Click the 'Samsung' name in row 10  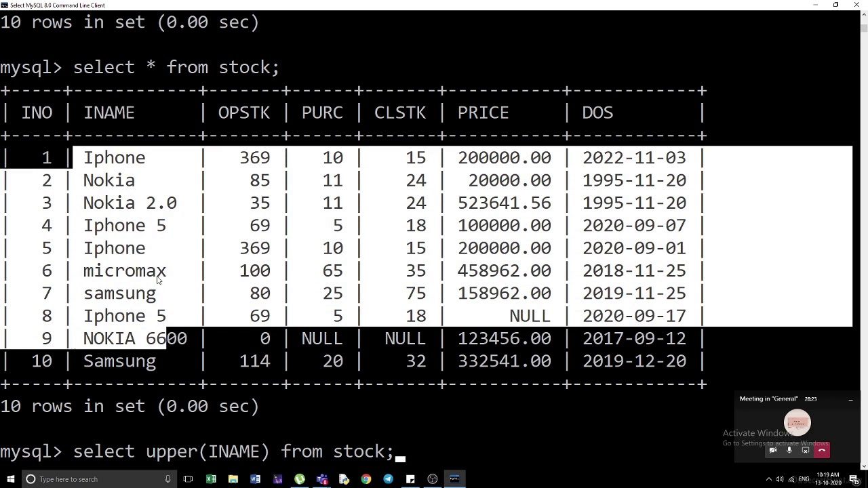point(119,361)
